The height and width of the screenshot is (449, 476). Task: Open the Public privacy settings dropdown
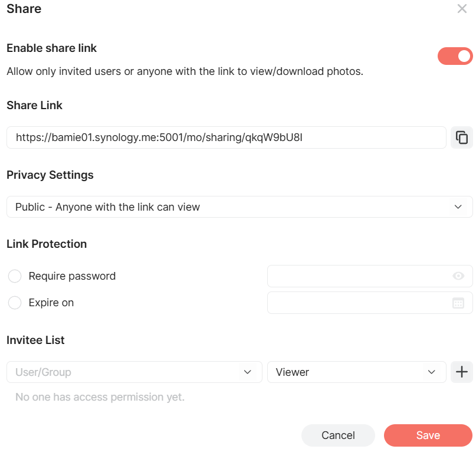coord(239,207)
